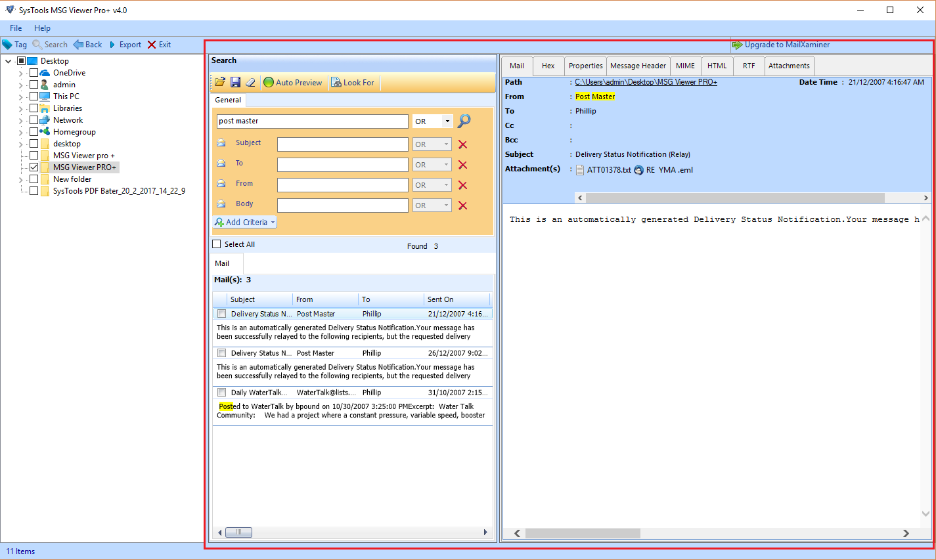Check the 21/12/2007 Delivery Status mail
Screen dimensions: 936x560
pos(222,314)
